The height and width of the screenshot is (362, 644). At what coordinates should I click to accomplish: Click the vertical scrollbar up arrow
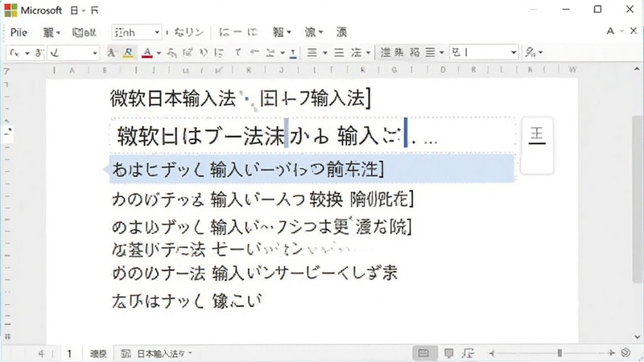pos(637,68)
